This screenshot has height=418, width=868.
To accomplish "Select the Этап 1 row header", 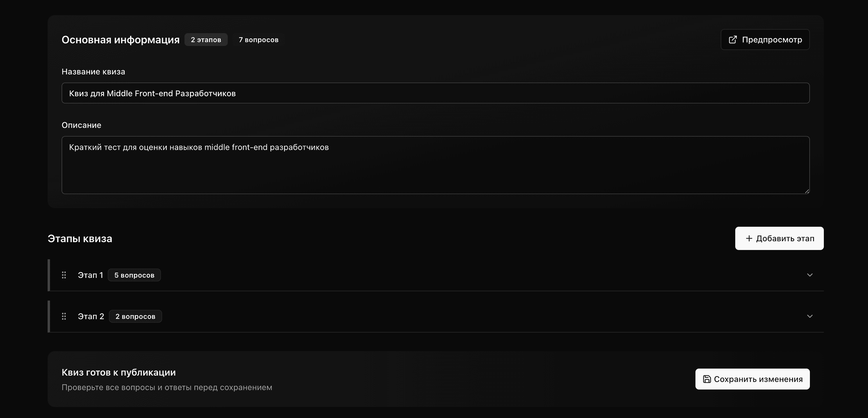I will pyautogui.click(x=91, y=275).
